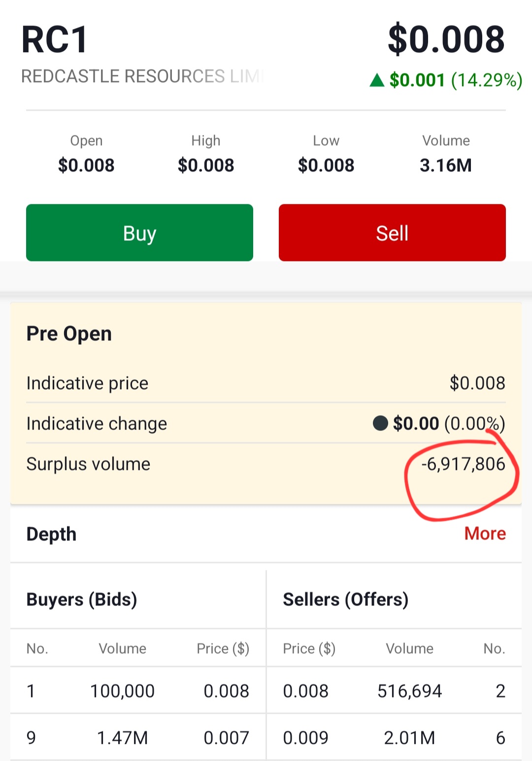Click the Open price $0.008 stat
Screen dimensions: 532x761
pos(86,154)
